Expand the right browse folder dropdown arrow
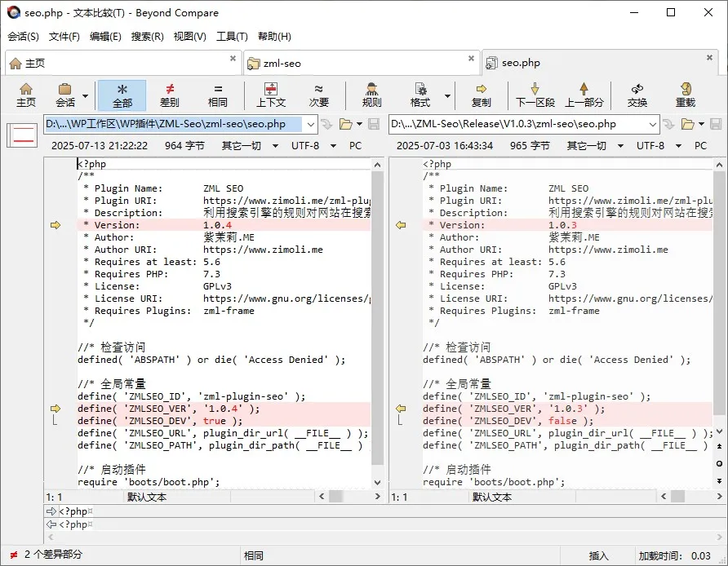This screenshot has height=566, width=728. click(701, 124)
